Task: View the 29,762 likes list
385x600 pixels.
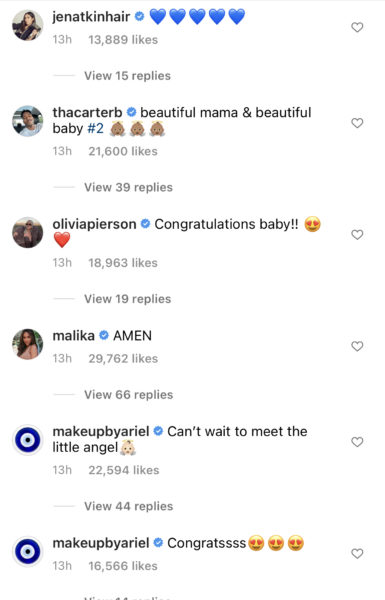Action: tap(123, 359)
